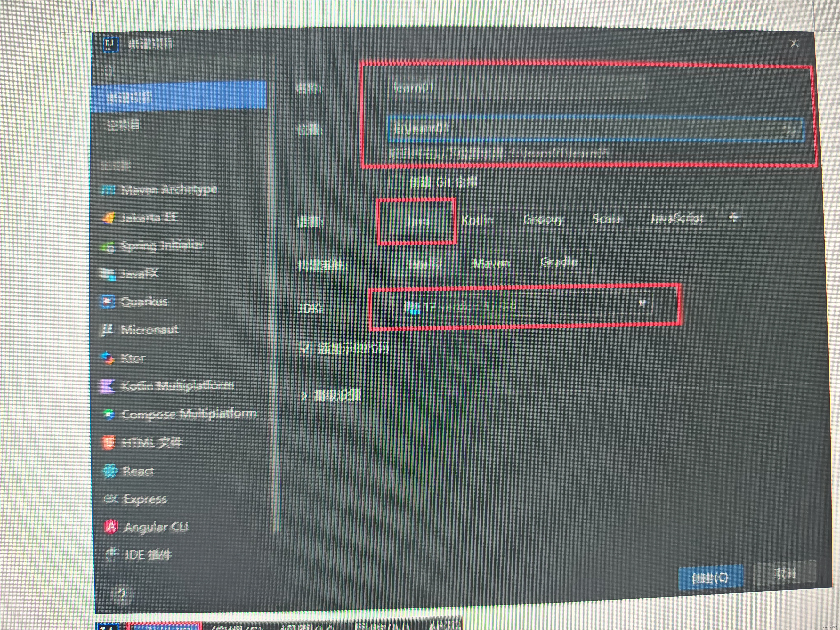Click the project name field containing learn01
This screenshot has width=840, height=630.
[516, 88]
